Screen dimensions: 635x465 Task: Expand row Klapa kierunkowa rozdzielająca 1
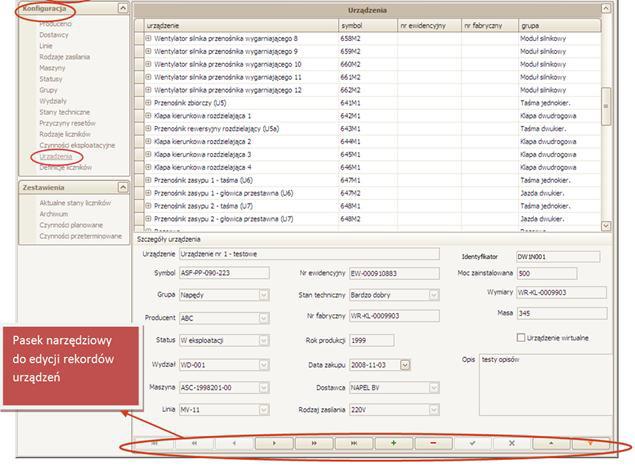pyautogui.click(x=148, y=116)
